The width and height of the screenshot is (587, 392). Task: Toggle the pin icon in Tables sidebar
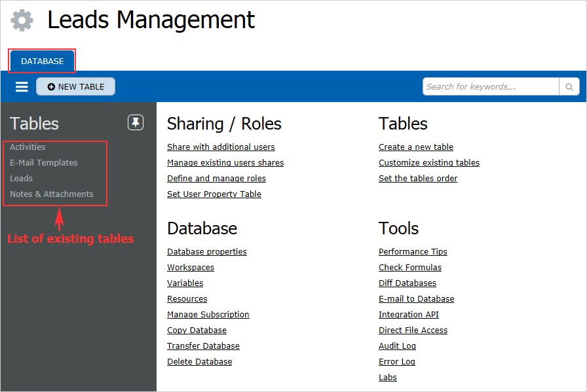pyautogui.click(x=136, y=122)
